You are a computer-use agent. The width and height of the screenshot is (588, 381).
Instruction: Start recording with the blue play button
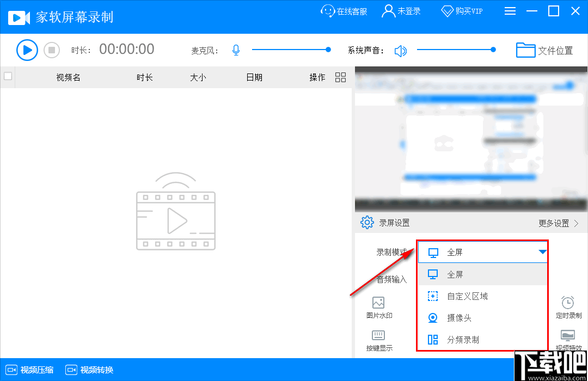[27, 50]
